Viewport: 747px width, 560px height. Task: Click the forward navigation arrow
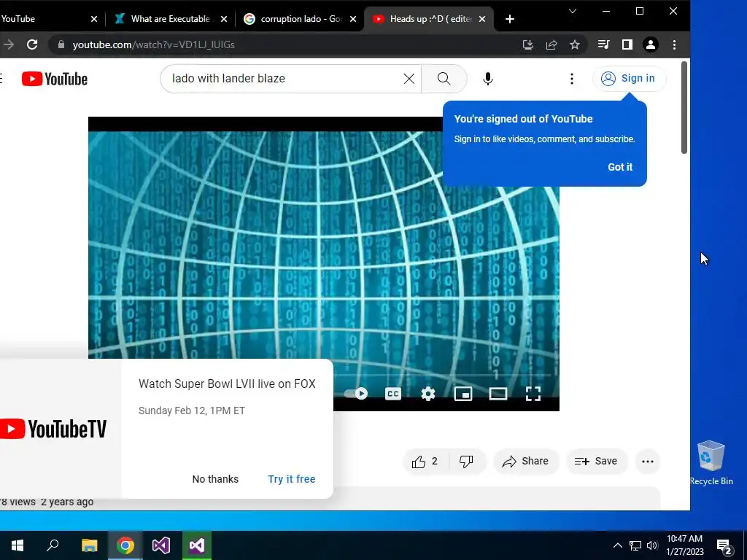click(8, 44)
